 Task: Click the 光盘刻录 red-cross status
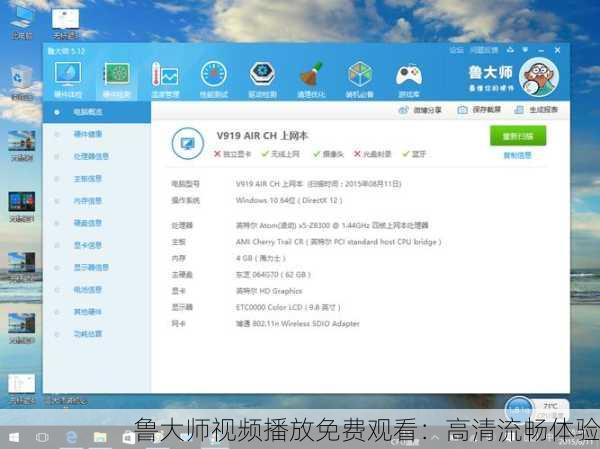(372, 154)
